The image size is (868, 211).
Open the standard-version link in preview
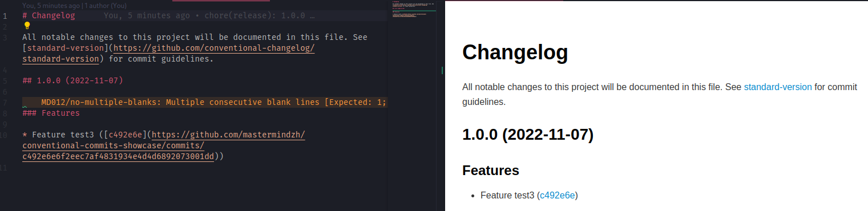point(777,87)
